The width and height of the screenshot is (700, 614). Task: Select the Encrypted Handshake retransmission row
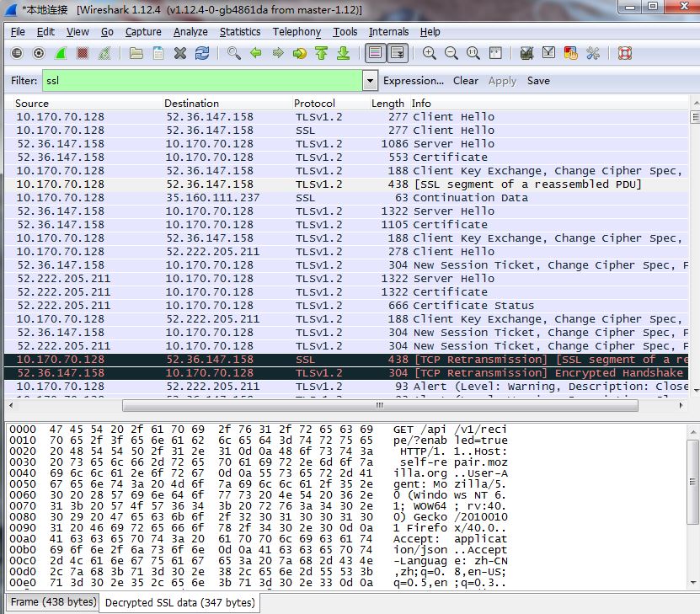coord(346,373)
